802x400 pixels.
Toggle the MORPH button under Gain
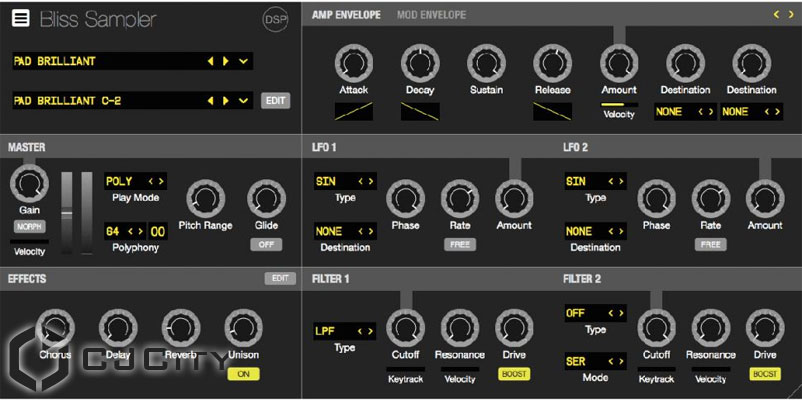[x=30, y=227]
